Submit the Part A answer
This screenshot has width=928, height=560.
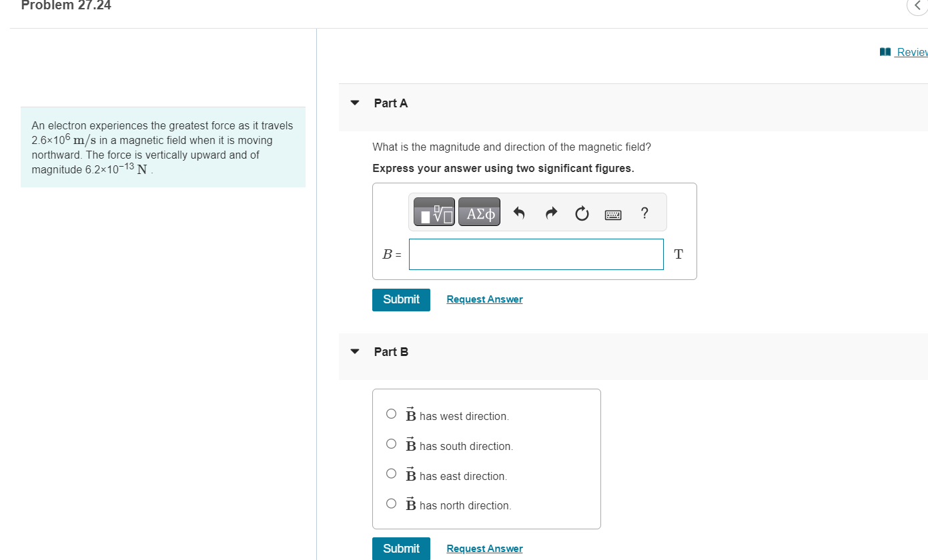tap(400, 299)
